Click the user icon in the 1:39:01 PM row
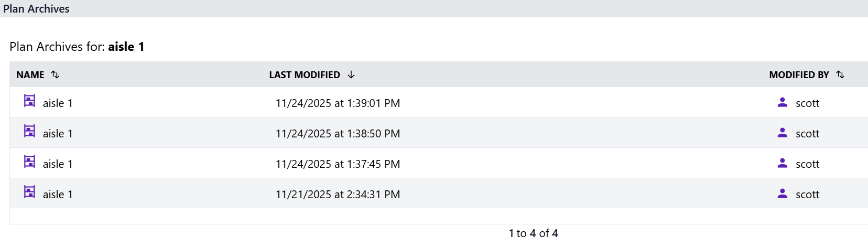 782,102
